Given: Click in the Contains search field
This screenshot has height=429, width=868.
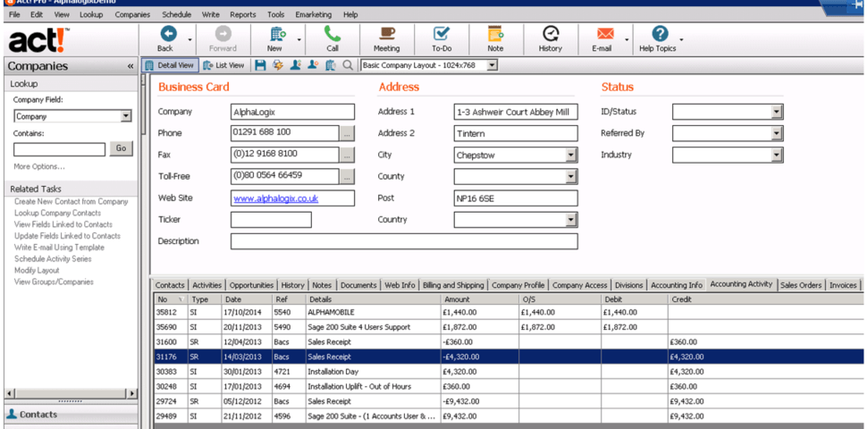Looking at the screenshot, I should pos(59,149).
